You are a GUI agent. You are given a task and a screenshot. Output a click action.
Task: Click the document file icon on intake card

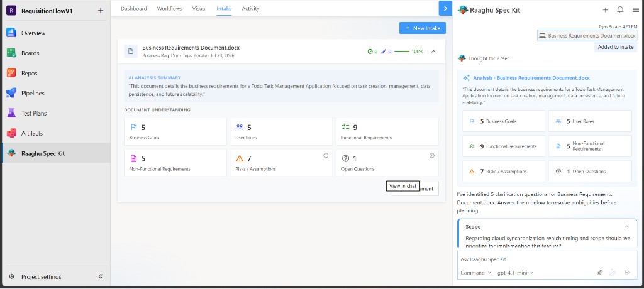tap(131, 52)
